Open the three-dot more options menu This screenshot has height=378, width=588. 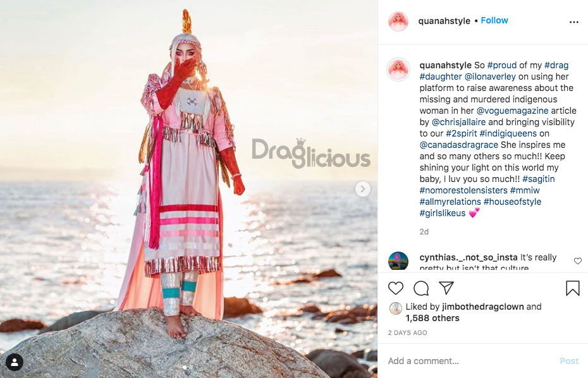click(573, 22)
